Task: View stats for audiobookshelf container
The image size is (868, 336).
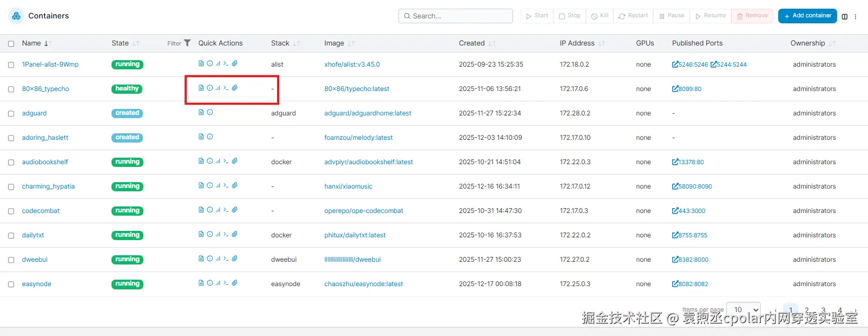Action: 218,161
